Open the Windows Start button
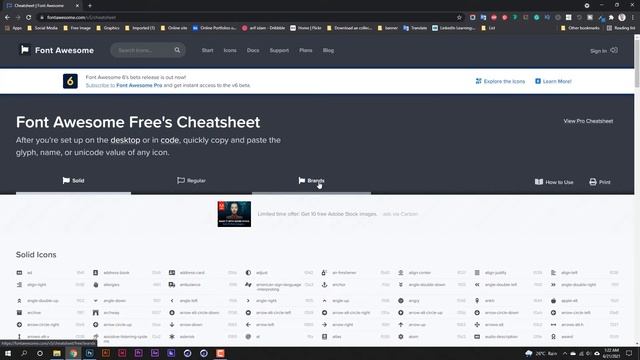The image size is (640, 360). coord(8,353)
